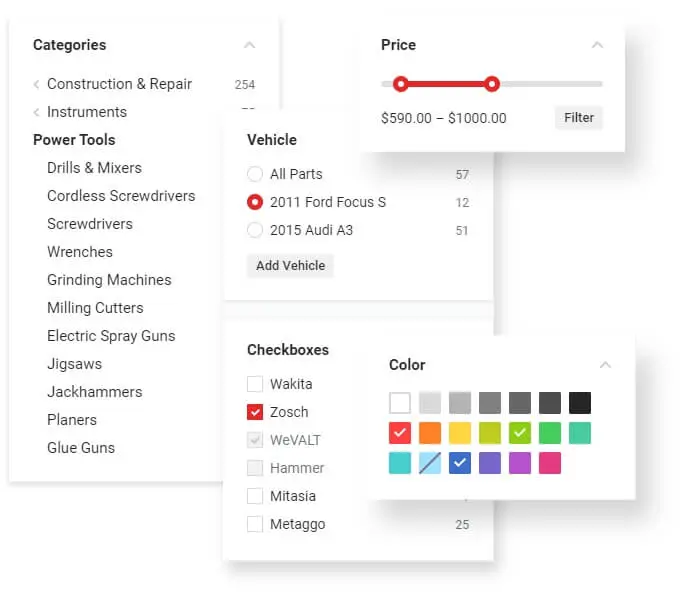689x594 pixels.
Task: Select the white color swatch
Action: [400, 403]
